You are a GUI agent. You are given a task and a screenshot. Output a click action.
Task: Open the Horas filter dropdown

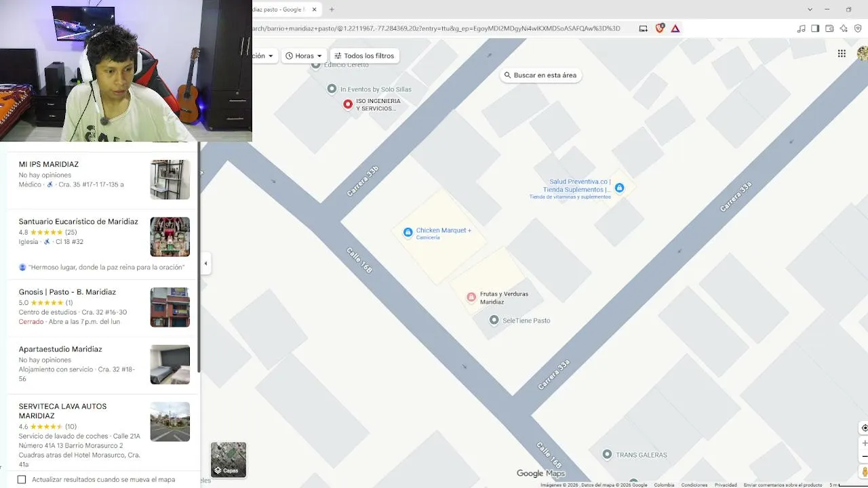(x=304, y=56)
